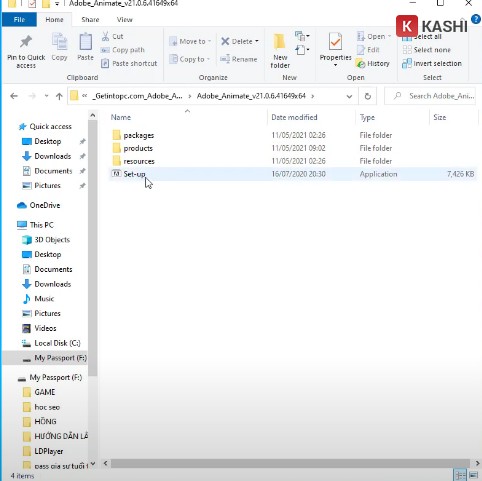Open the GAME folder in tree
Image resolution: width=482 pixels, height=481 pixels.
coord(45,392)
